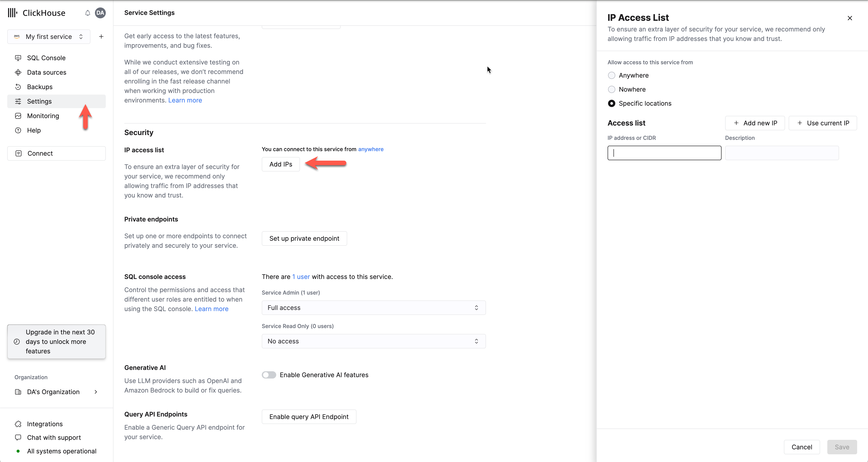Screen dimensions: 868x462
Task: Click the Connect icon
Action: pyautogui.click(x=18, y=153)
